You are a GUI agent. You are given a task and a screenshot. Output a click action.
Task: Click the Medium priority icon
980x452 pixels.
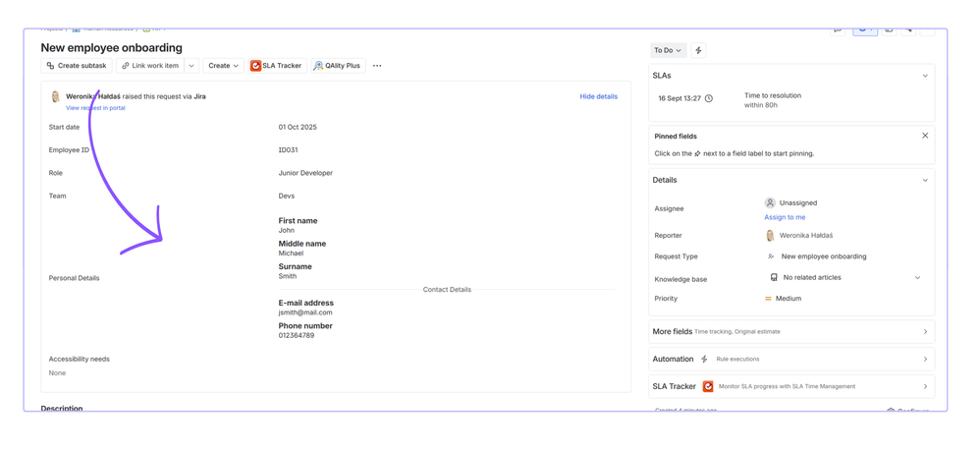point(768,299)
